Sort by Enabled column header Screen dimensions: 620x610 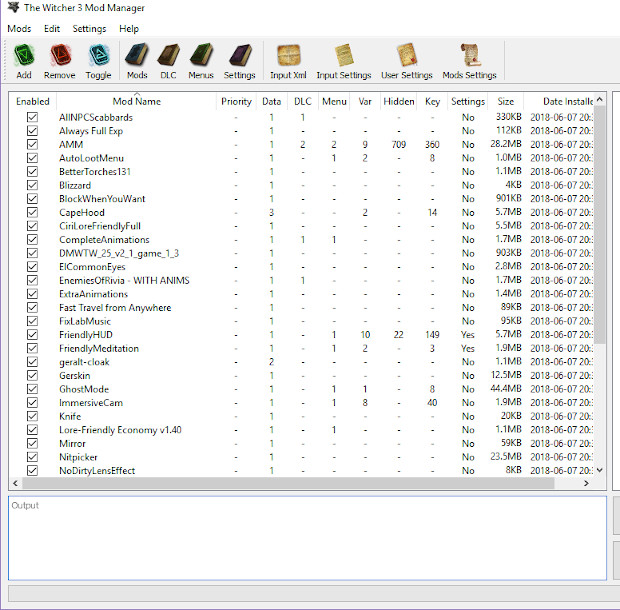tap(32, 101)
